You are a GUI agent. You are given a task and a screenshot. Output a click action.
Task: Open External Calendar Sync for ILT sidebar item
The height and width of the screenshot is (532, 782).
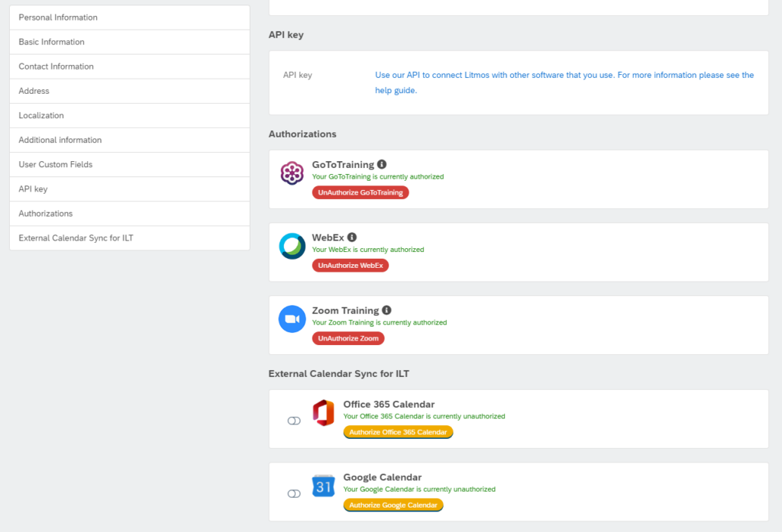click(130, 238)
